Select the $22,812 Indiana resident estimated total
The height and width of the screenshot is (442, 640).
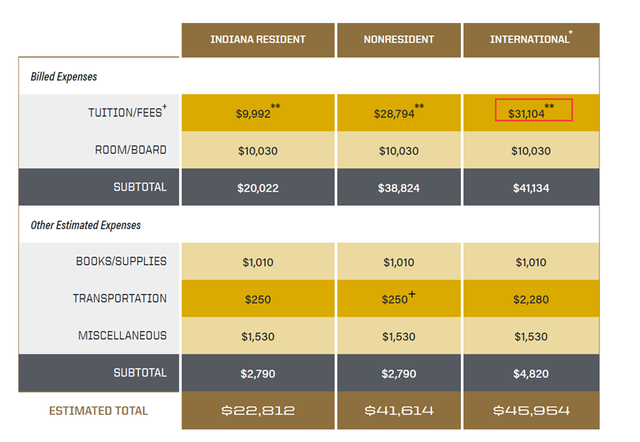[x=257, y=411]
